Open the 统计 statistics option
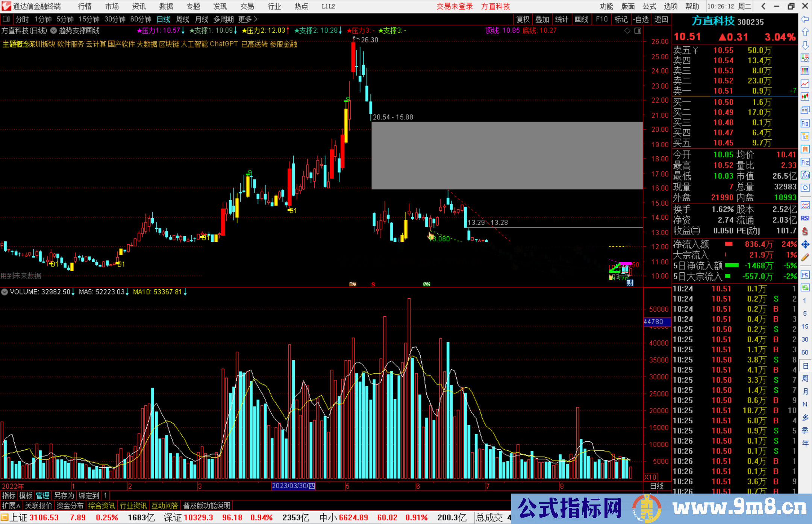Screen dimensions: 812x524 562,19
